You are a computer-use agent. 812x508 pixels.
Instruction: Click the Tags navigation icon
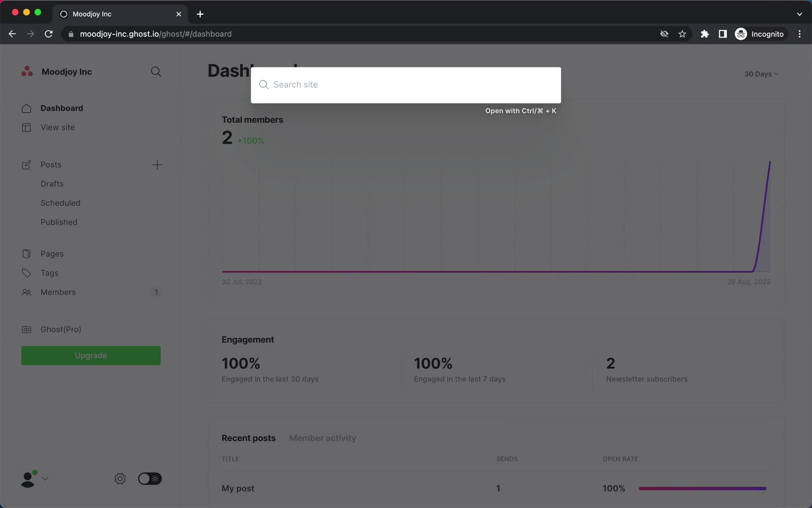tap(26, 273)
